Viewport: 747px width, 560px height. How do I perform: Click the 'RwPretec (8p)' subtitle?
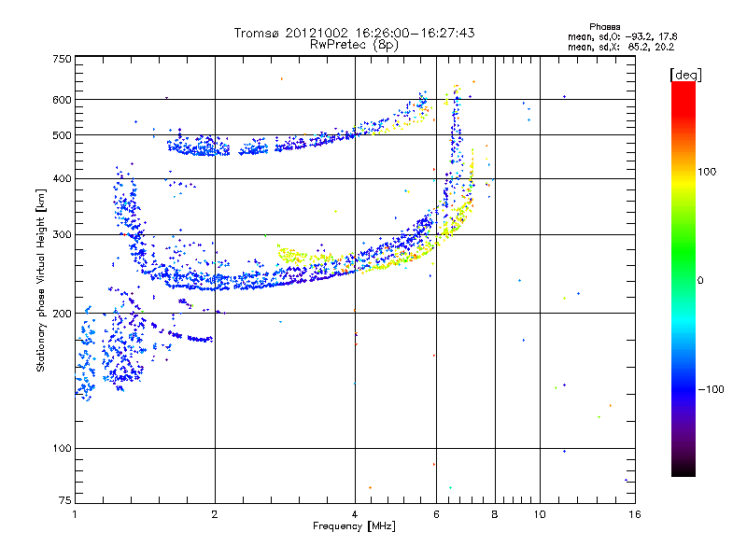354,45
